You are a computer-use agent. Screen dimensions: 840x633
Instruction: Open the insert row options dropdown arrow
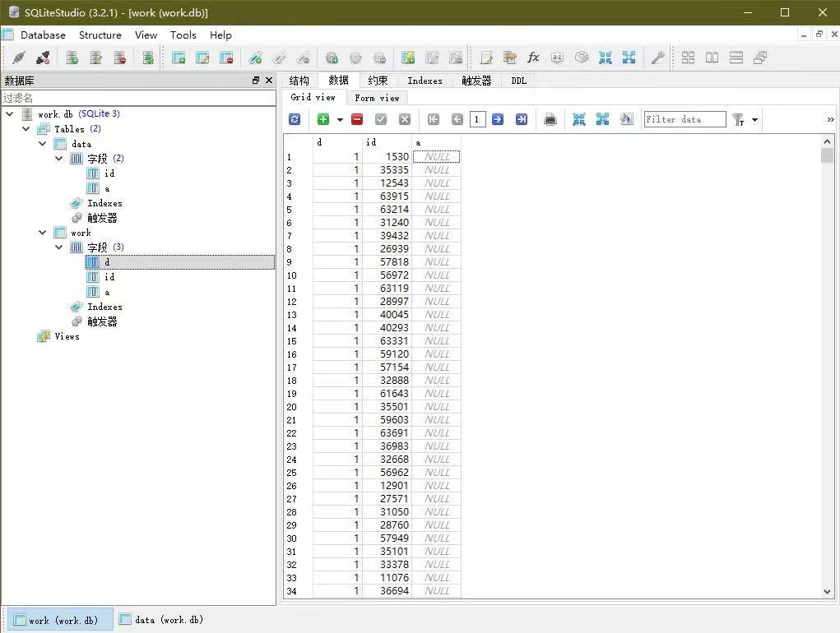pos(340,120)
